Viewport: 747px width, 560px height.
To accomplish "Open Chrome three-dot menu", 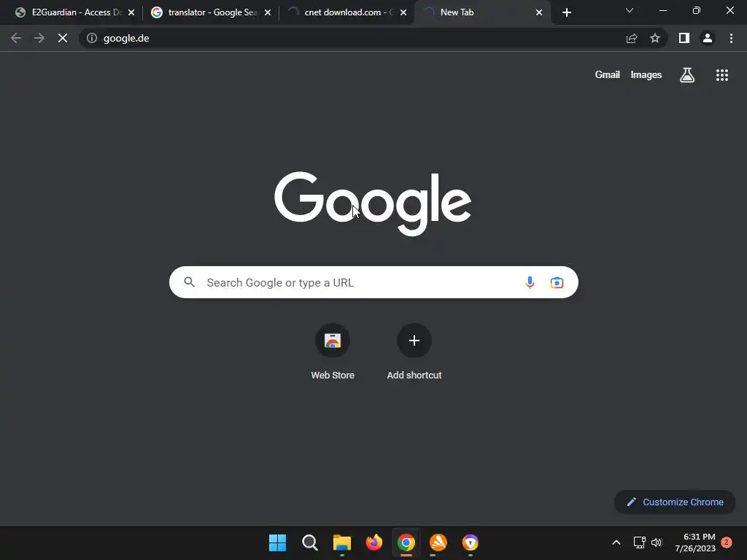I will [731, 38].
